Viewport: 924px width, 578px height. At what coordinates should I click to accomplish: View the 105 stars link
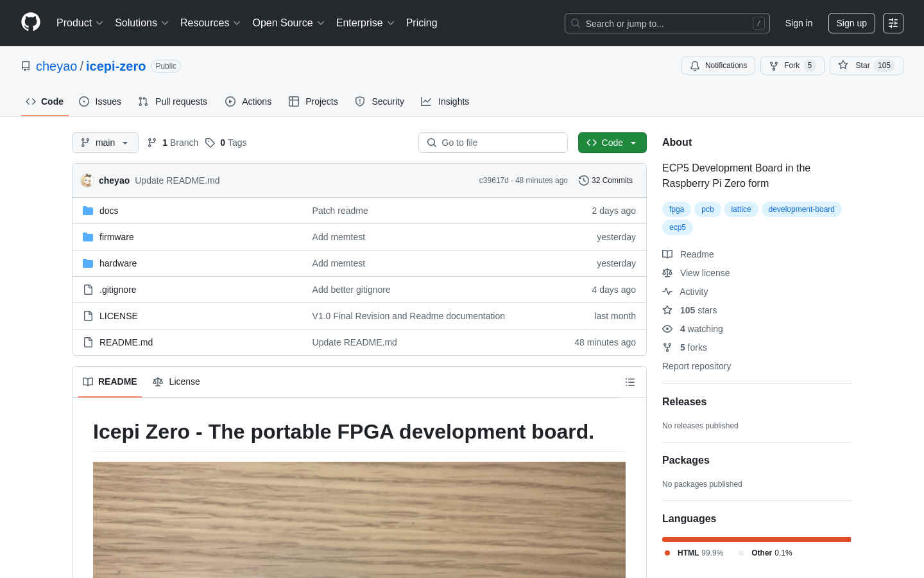pyautogui.click(x=690, y=310)
